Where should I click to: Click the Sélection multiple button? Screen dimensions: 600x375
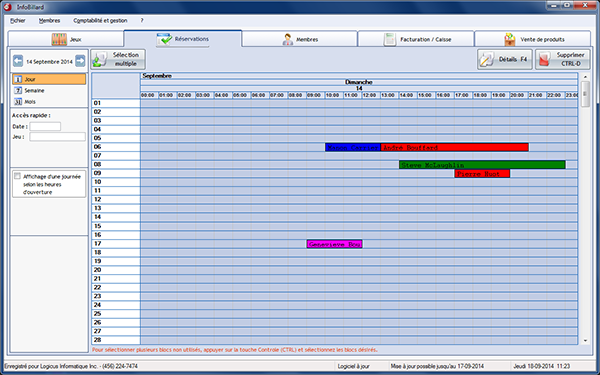tap(118, 59)
